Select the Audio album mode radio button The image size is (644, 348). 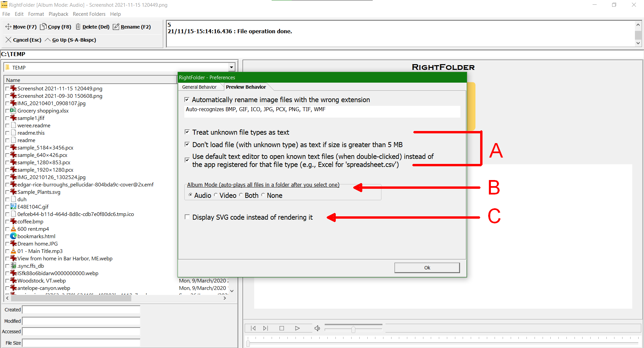(x=190, y=195)
